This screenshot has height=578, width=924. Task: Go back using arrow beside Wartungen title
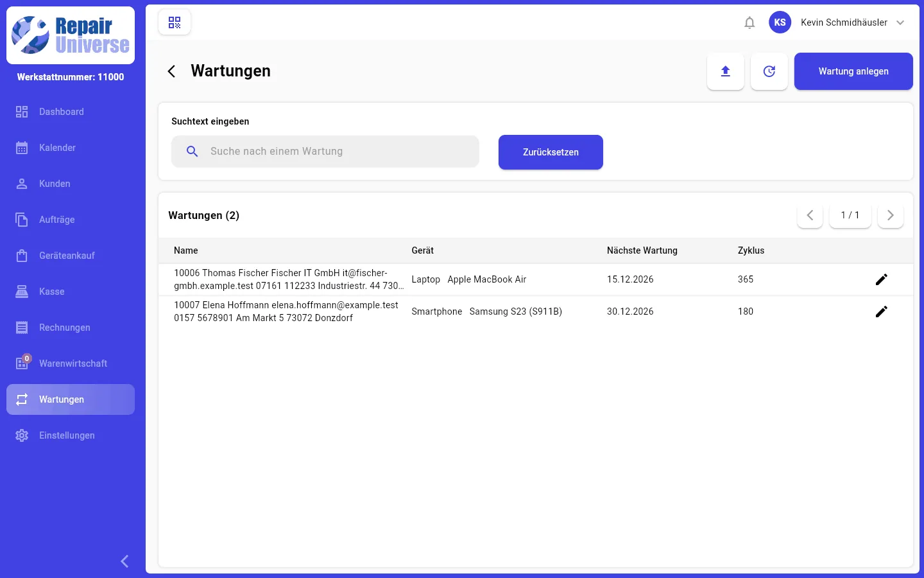pos(171,71)
